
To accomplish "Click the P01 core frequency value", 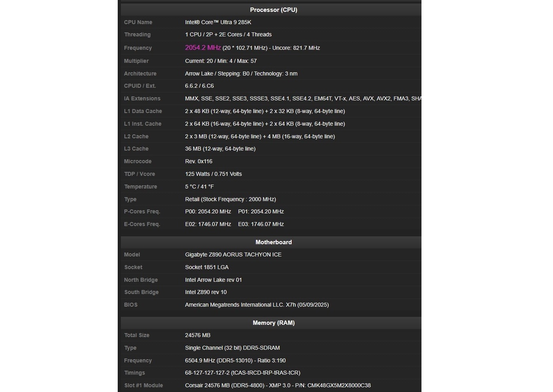I will coord(261,212).
